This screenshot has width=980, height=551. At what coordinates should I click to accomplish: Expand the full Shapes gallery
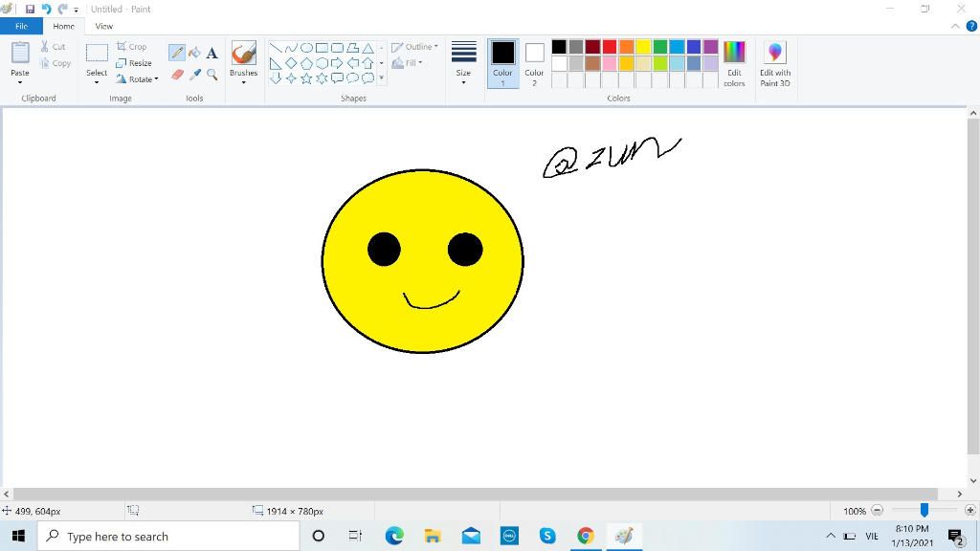381,78
